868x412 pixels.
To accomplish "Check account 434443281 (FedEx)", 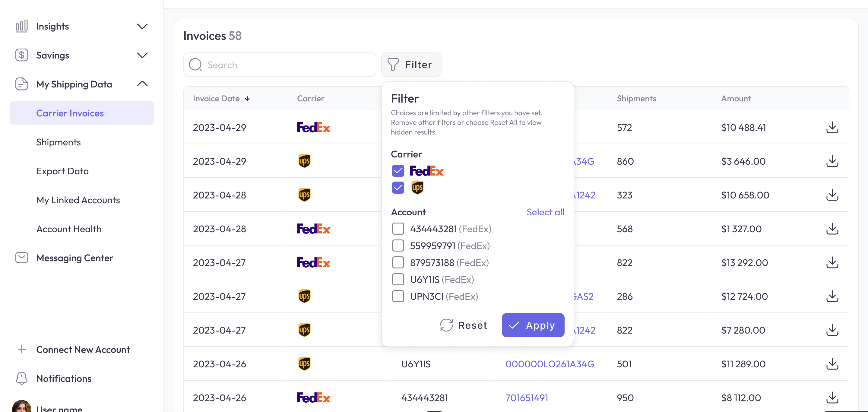I will tap(398, 229).
